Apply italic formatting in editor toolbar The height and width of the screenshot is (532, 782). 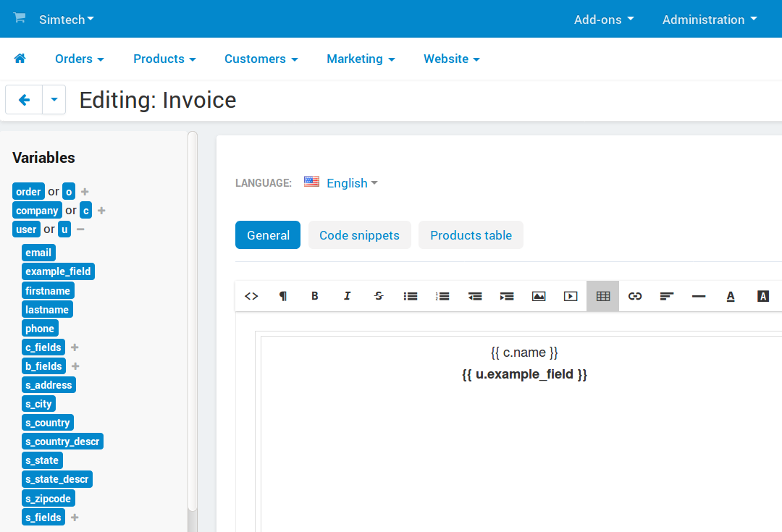point(347,296)
